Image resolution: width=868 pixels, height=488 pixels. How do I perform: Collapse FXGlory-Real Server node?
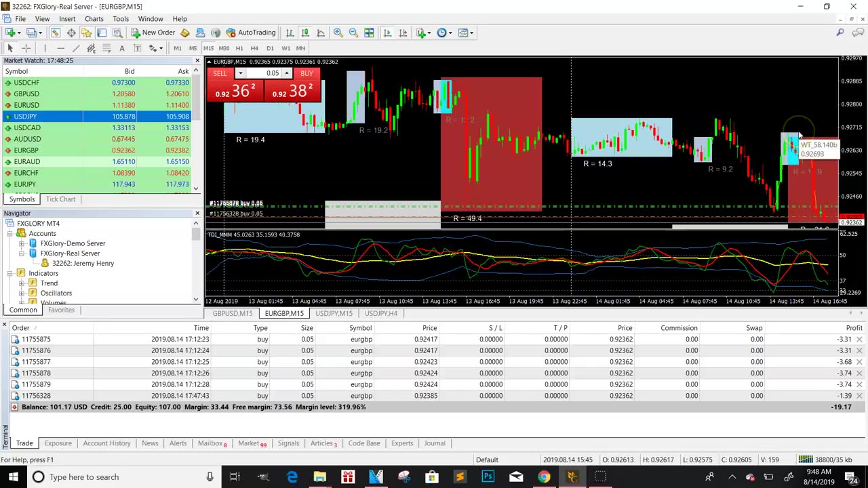point(22,253)
